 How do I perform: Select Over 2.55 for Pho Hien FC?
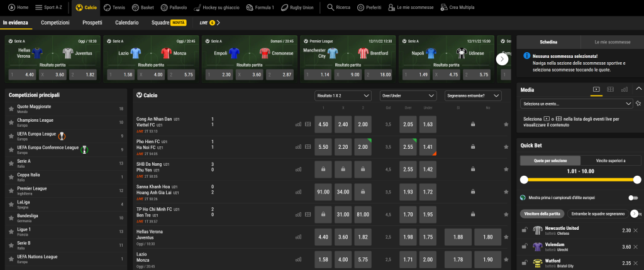[408, 147]
